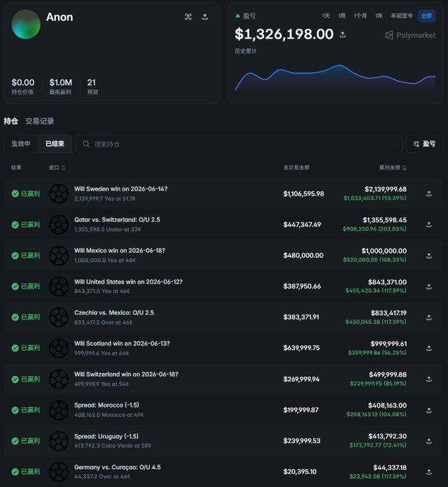
Task: Select the 全部 time range
Action: click(x=427, y=16)
